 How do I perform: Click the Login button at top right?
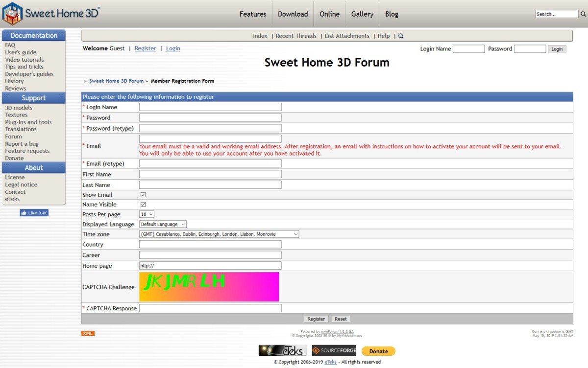(x=557, y=49)
